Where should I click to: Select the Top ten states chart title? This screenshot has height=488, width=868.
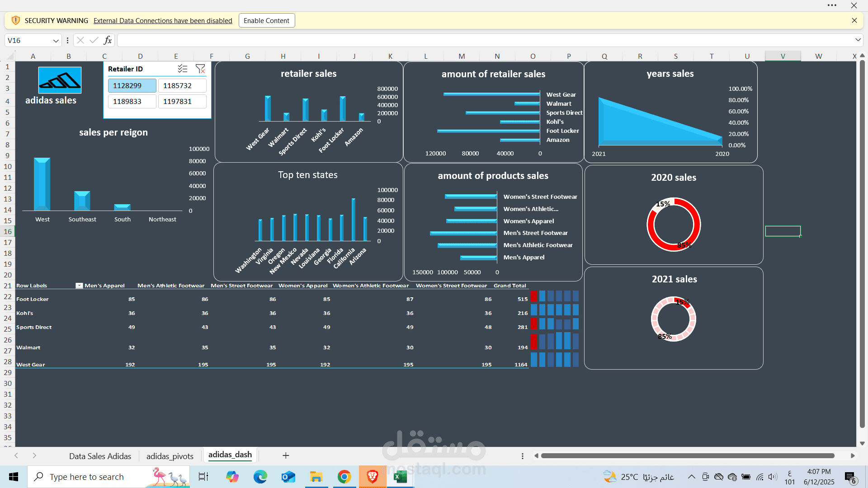point(308,175)
